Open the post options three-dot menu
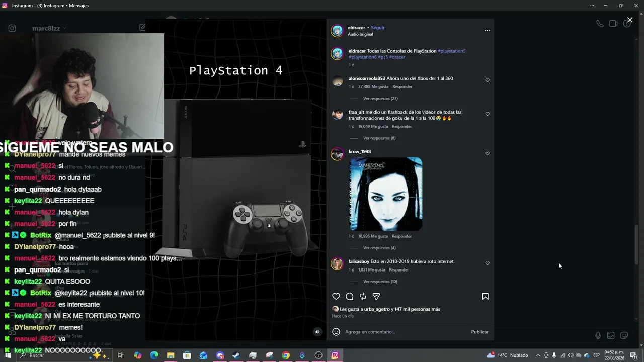 point(487,31)
